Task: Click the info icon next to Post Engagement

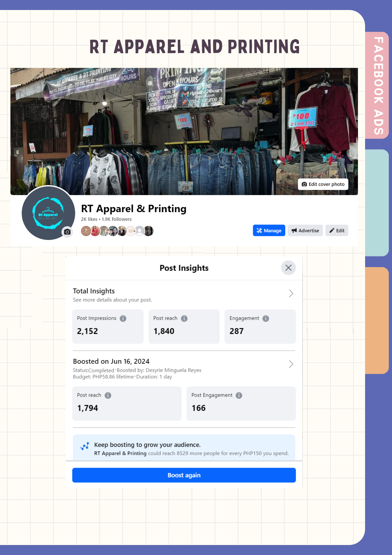Action: click(x=239, y=395)
